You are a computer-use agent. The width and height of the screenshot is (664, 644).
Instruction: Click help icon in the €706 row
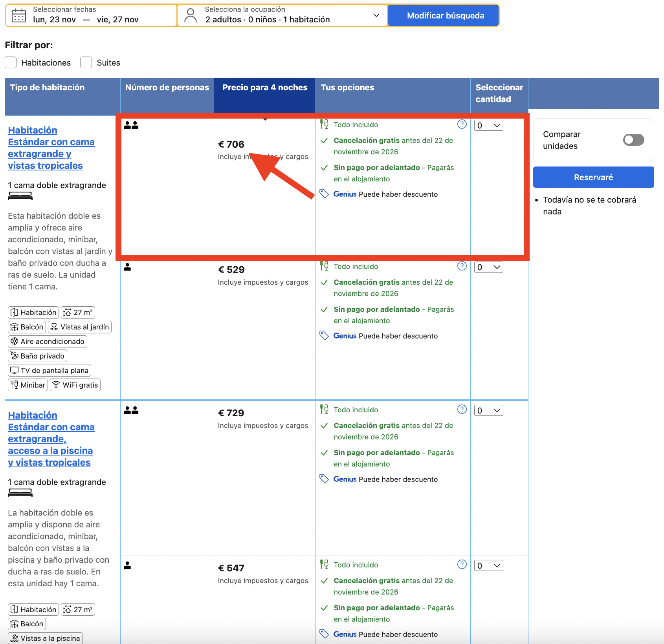click(x=462, y=124)
